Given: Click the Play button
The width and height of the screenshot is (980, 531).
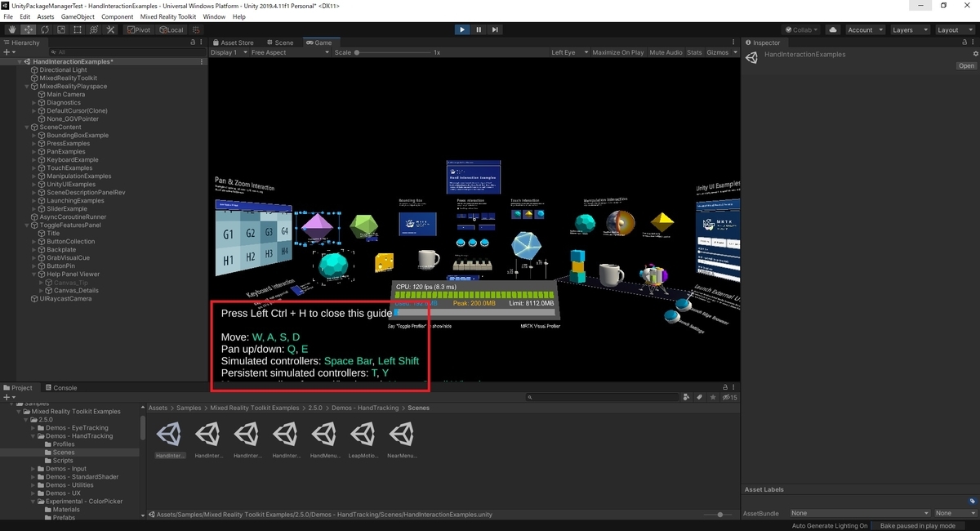Looking at the screenshot, I should [462, 29].
